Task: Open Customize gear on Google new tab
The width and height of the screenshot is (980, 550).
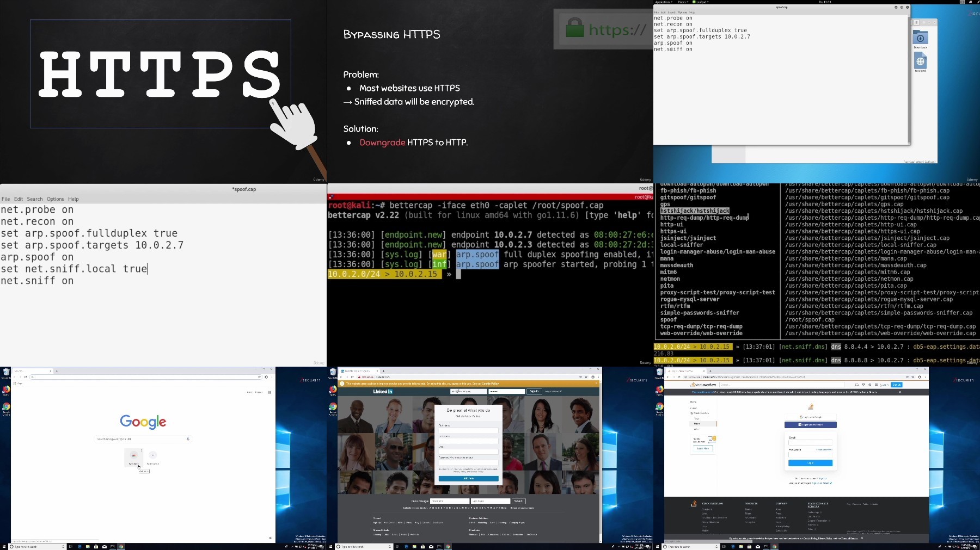Action: click(270, 538)
